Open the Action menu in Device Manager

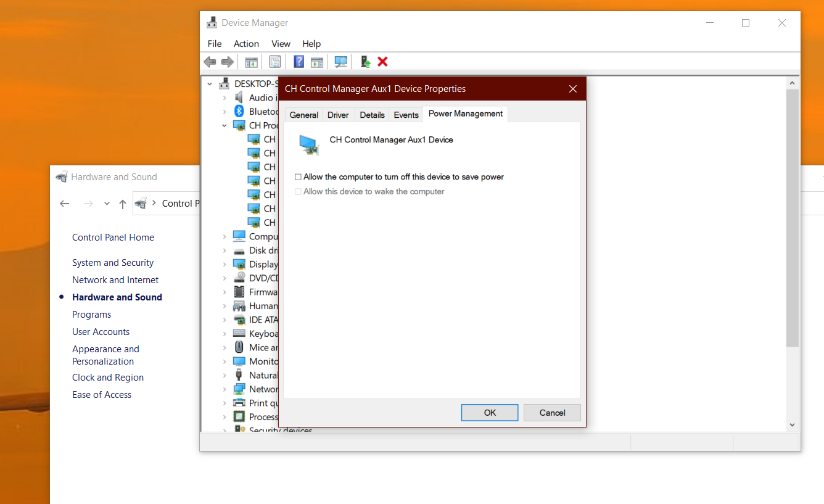[x=246, y=44]
